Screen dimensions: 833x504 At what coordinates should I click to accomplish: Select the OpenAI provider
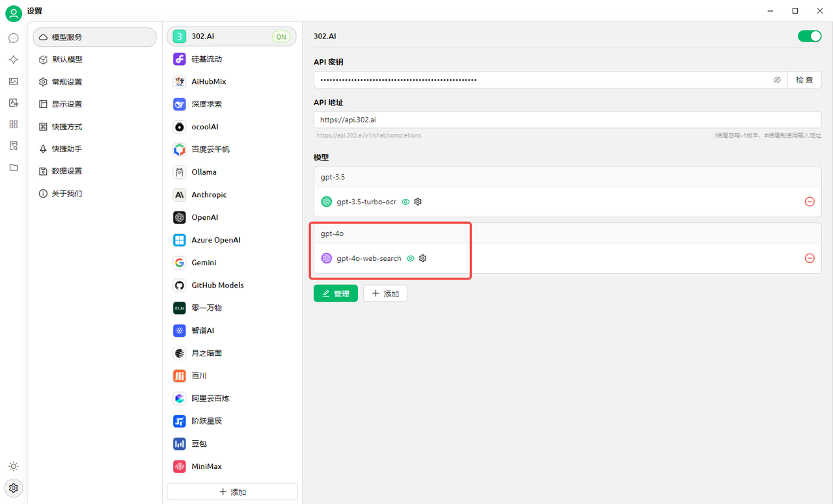click(232, 217)
